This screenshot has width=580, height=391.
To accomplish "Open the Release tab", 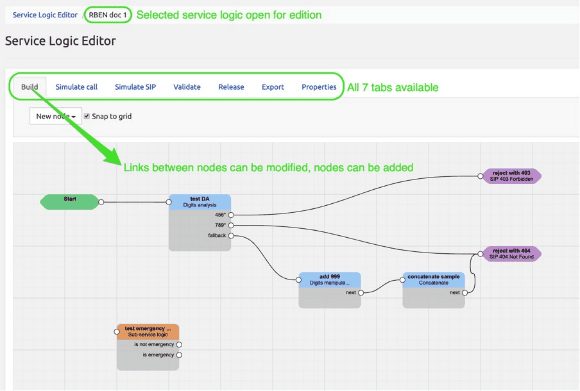I will [231, 87].
